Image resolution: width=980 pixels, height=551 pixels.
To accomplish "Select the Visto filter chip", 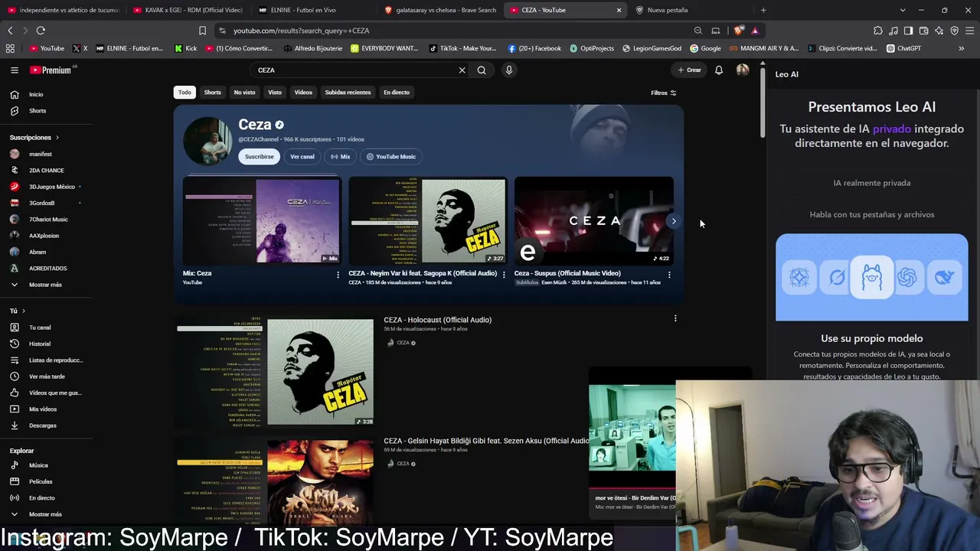I will coord(275,93).
